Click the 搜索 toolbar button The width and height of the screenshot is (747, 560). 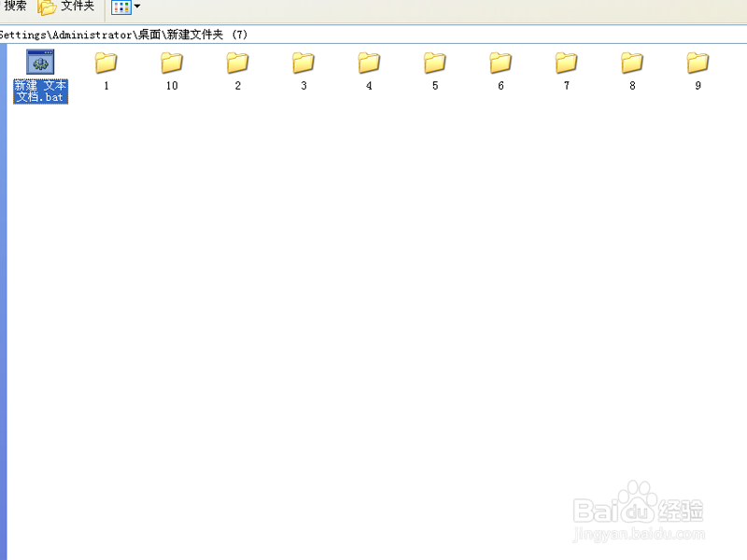click(14, 7)
